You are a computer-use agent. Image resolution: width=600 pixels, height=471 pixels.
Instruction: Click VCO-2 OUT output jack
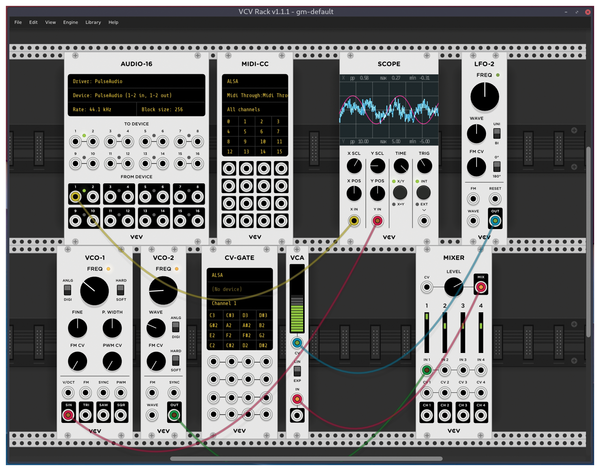coord(174,415)
